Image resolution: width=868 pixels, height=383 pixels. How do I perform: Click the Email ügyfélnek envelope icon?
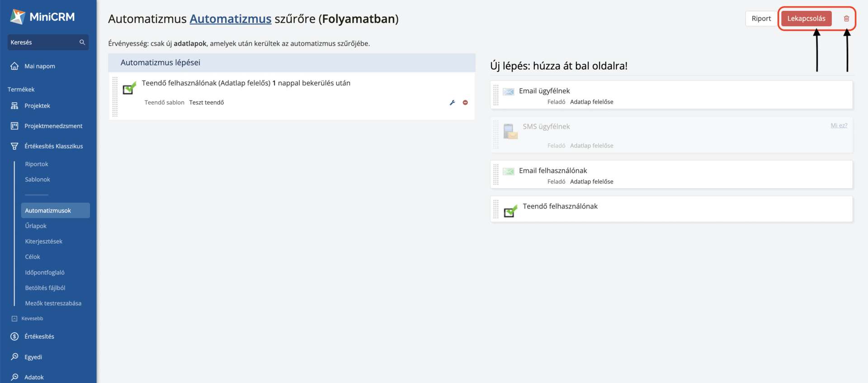coord(509,92)
